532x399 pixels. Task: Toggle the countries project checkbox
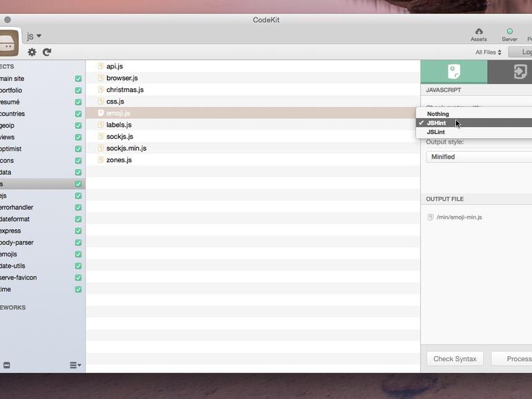pos(78,114)
